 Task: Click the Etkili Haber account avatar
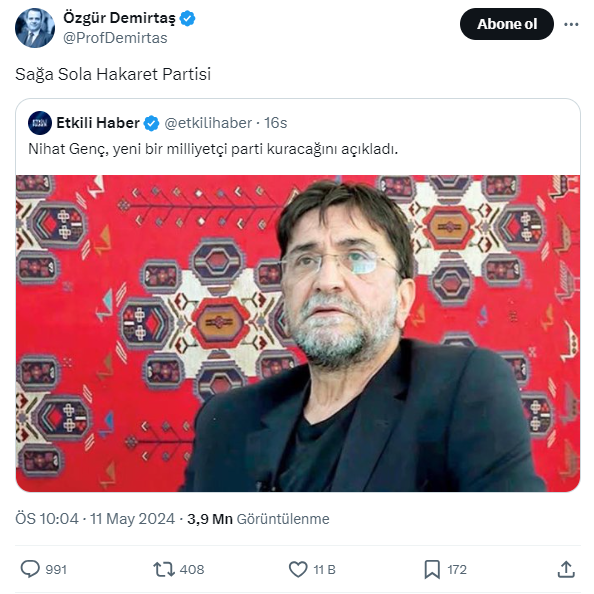point(40,123)
